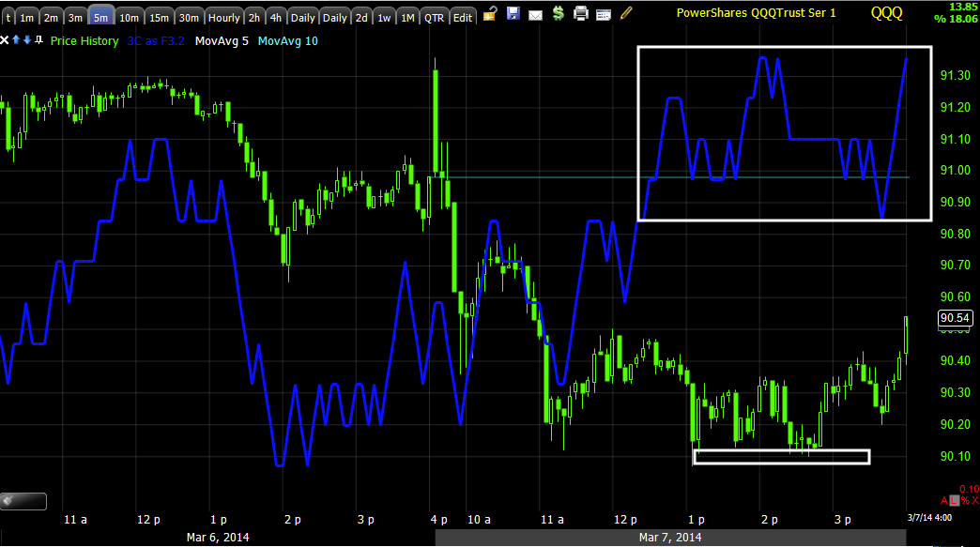Image resolution: width=980 pixels, height=547 pixels.
Task: Switch to the 15m timeframe tab
Action: [x=159, y=18]
